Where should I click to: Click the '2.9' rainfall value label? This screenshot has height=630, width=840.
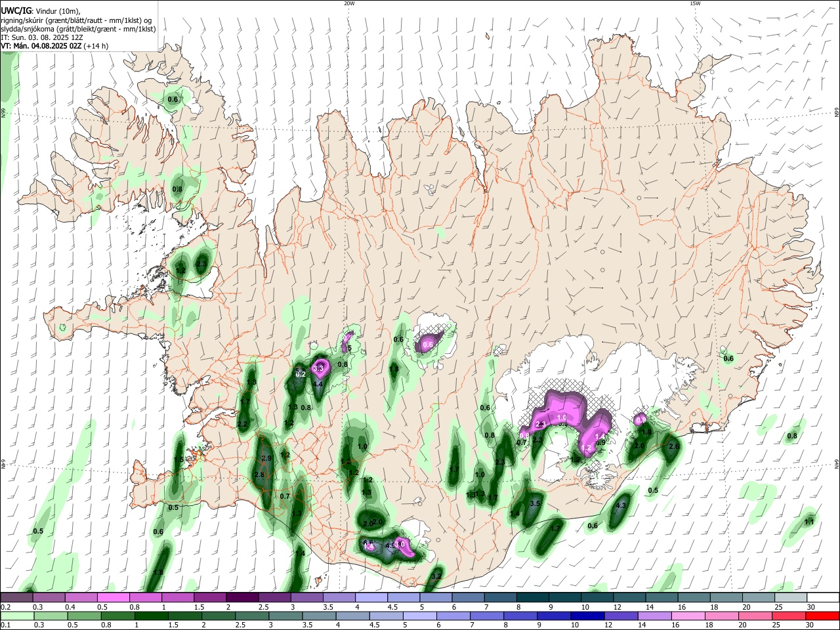click(266, 458)
